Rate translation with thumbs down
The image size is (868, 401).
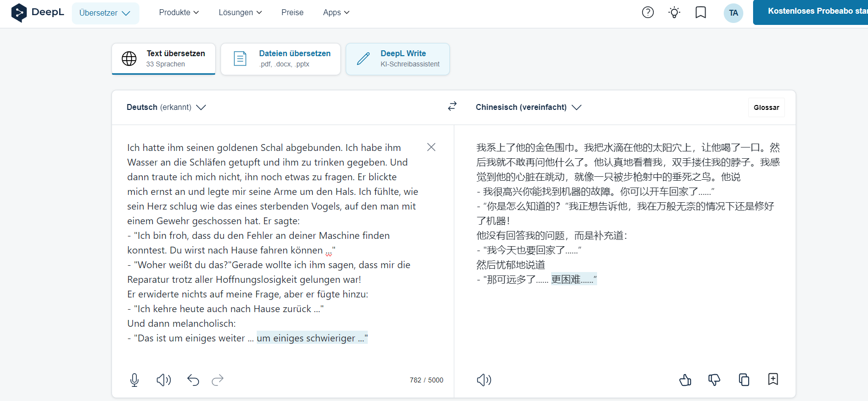click(x=714, y=380)
